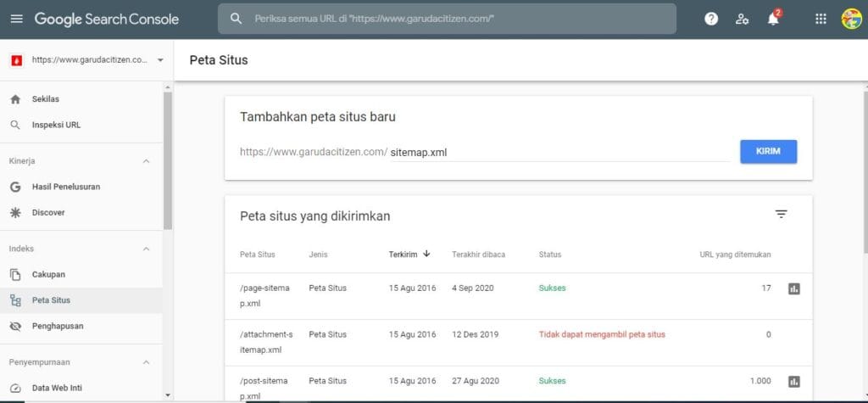Open the Google apps grid
This screenshot has height=403, width=868.
(x=821, y=19)
